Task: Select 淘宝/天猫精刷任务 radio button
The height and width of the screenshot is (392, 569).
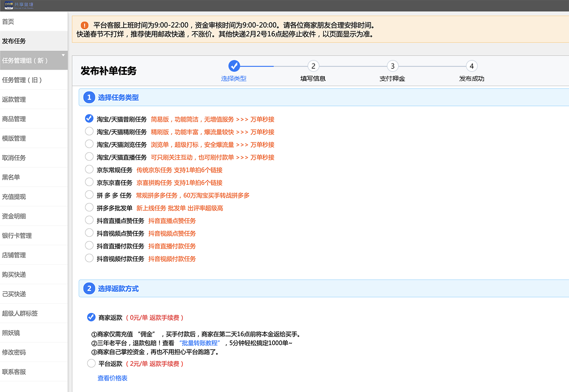Action: [89, 131]
